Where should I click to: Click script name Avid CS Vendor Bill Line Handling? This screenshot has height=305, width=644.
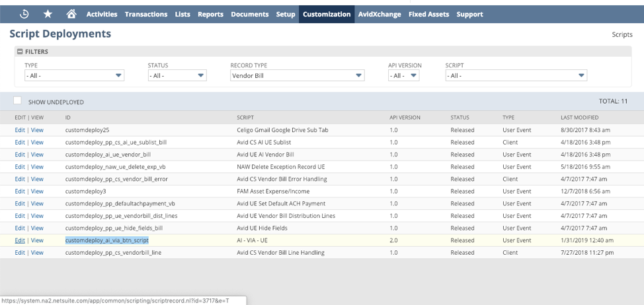coord(280,253)
